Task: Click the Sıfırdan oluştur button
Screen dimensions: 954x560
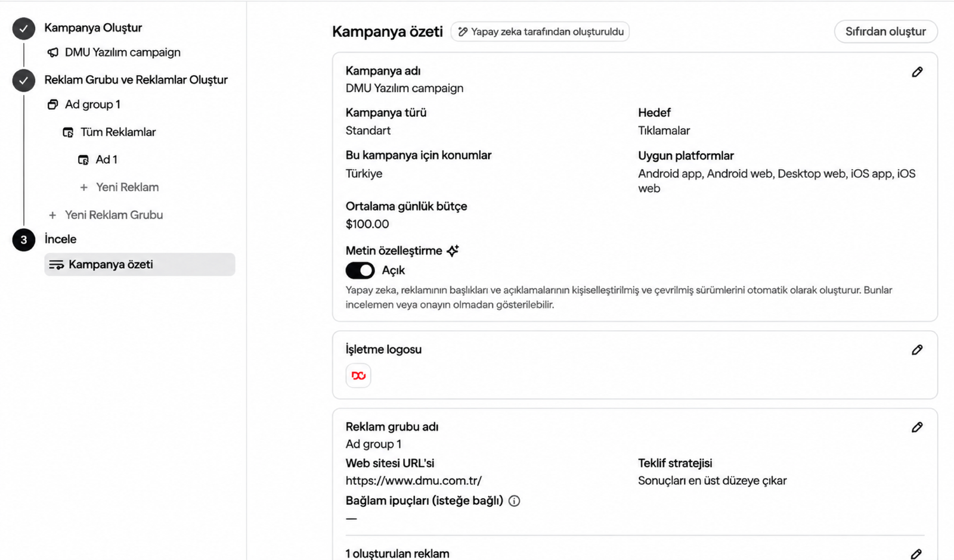Action: click(885, 32)
